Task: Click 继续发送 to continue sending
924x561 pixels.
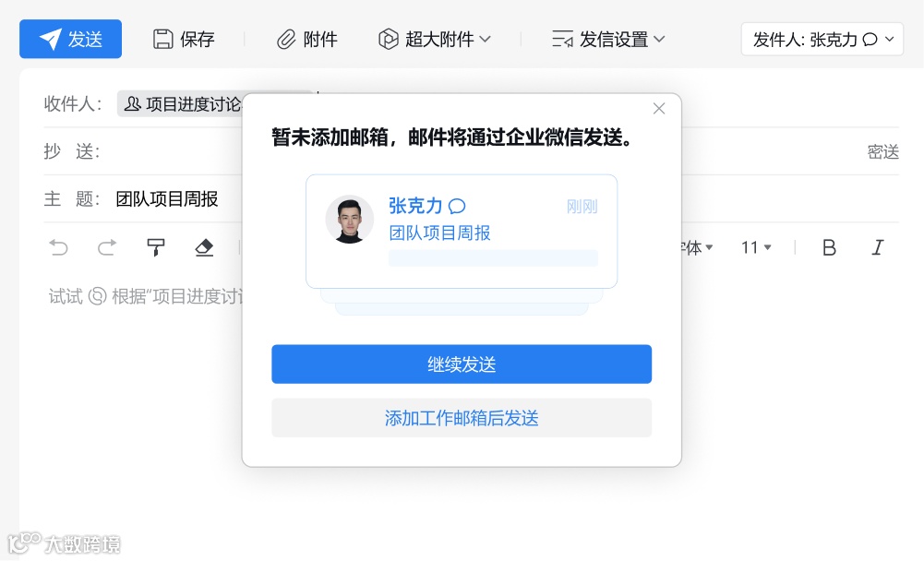Action: tap(462, 364)
